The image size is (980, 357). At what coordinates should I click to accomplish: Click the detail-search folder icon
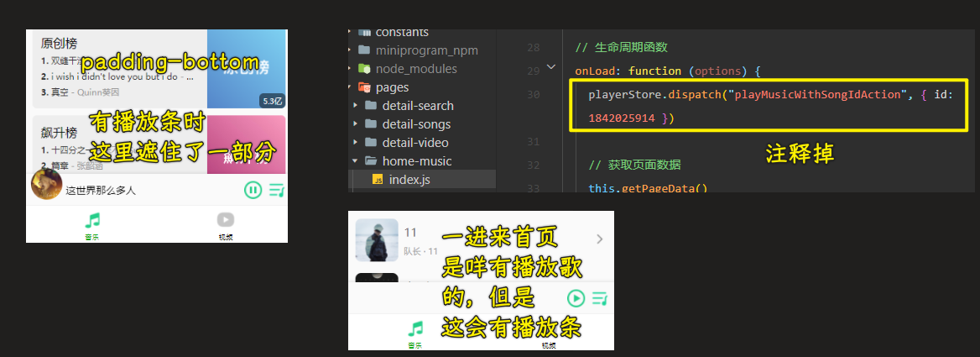(370, 106)
